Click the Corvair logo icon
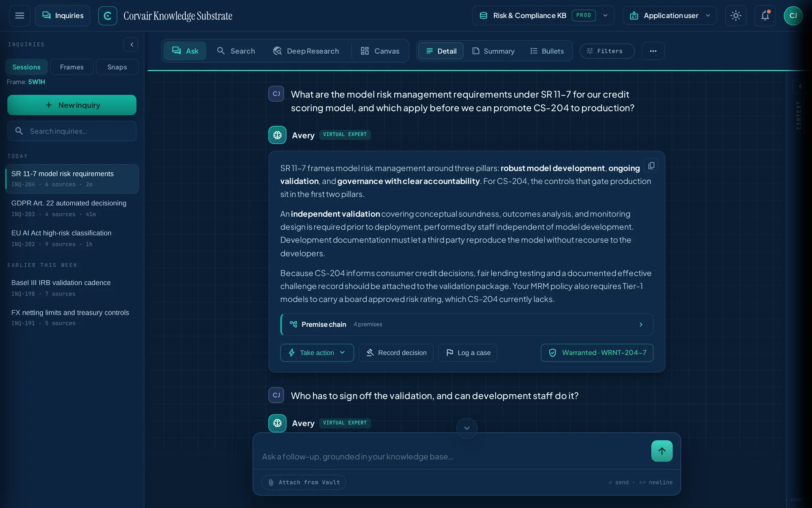Screen dimensions: 812x508 [x=107, y=16]
